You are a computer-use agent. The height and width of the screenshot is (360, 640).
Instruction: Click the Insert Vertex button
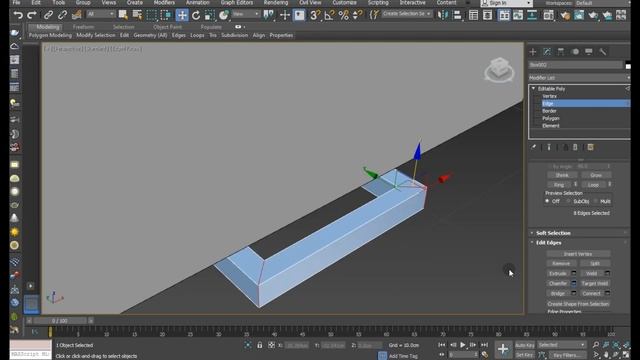[x=578, y=254]
